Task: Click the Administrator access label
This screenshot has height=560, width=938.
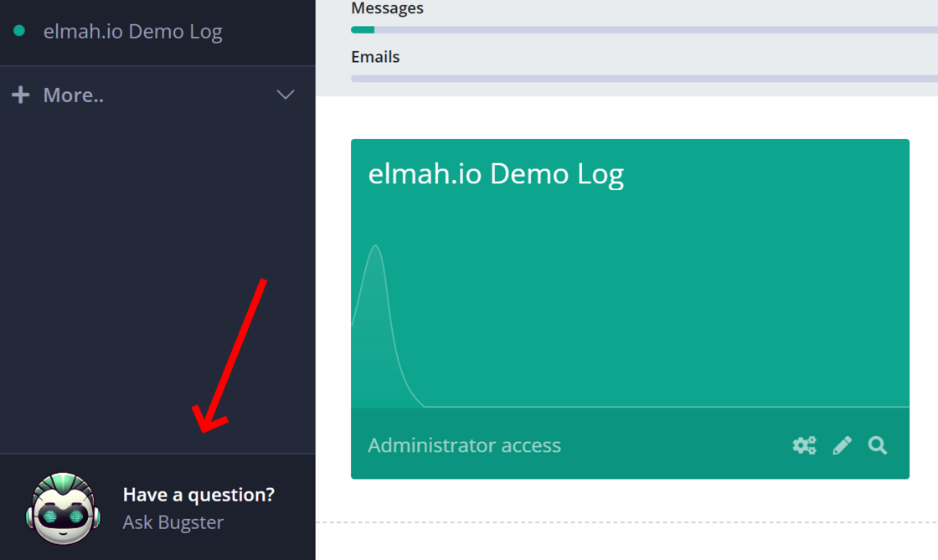Action: coord(464,445)
